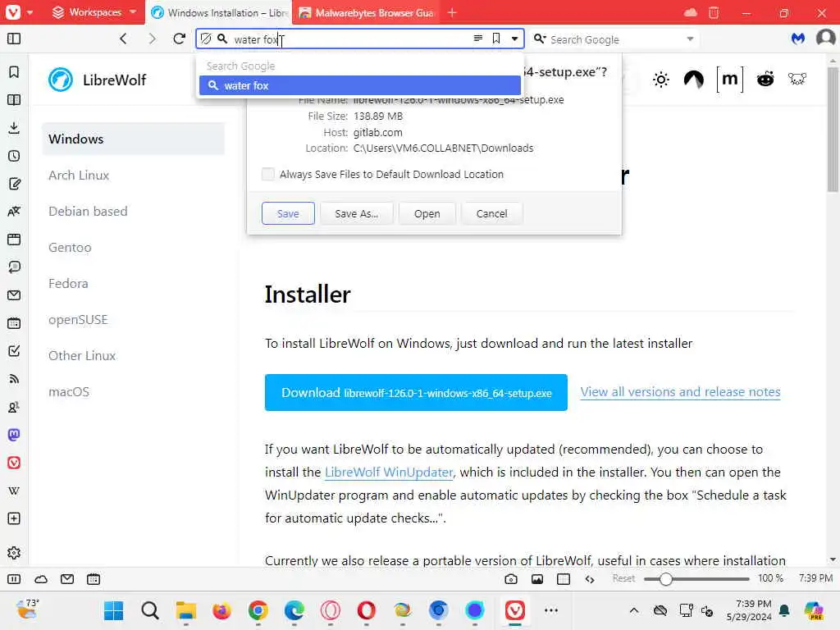Open Tasks panel in sidebar
Viewport: 840px width, 630px height.
point(14,351)
